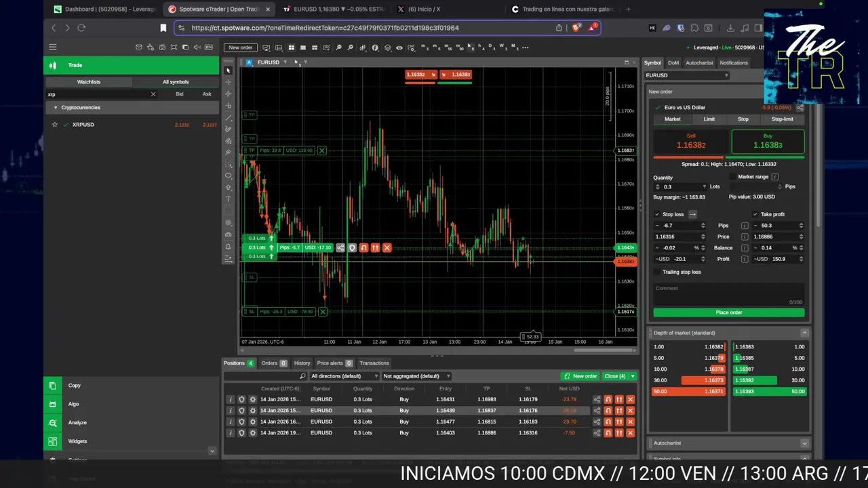Open the Not aggregated filter dropdown

416,376
